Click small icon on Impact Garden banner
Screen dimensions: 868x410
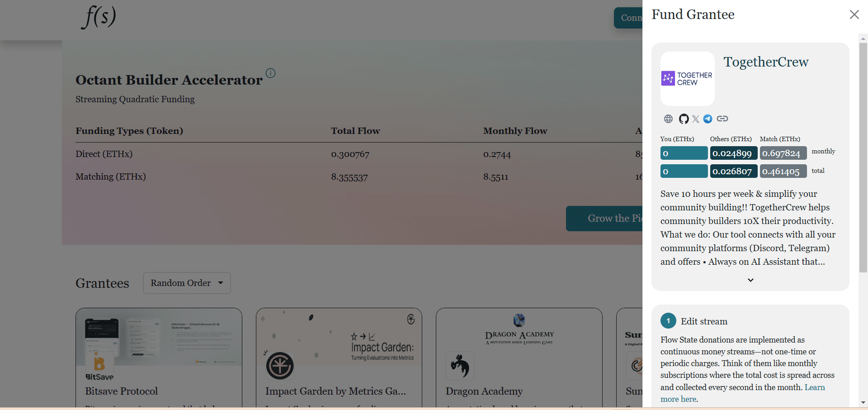[410, 319]
